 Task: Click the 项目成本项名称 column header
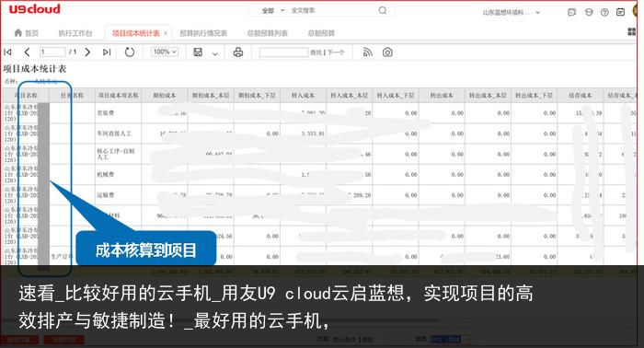click(119, 96)
